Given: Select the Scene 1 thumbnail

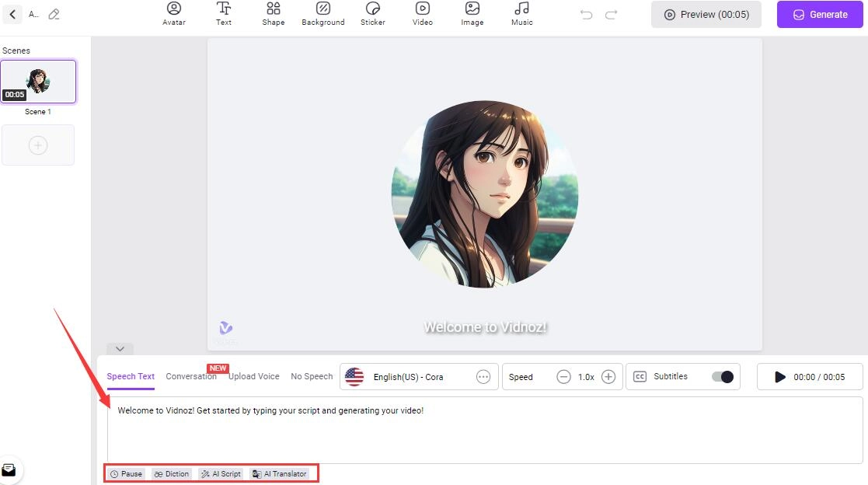Looking at the screenshot, I should [x=38, y=82].
